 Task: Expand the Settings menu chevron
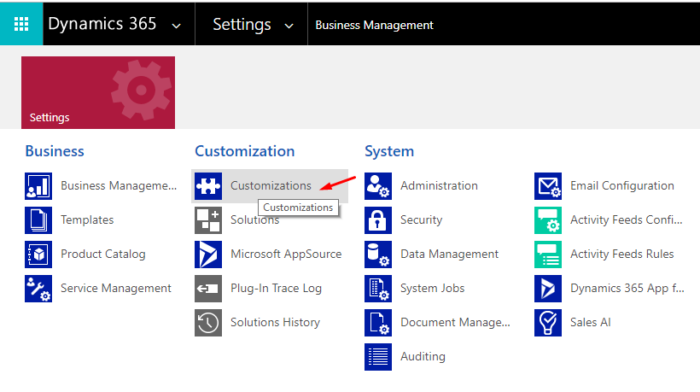[x=289, y=26]
